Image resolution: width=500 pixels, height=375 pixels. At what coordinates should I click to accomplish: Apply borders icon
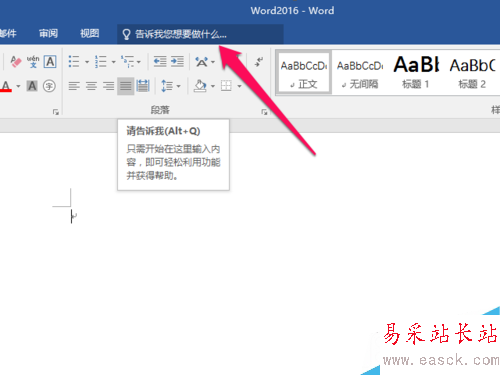[x=226, y=86]
